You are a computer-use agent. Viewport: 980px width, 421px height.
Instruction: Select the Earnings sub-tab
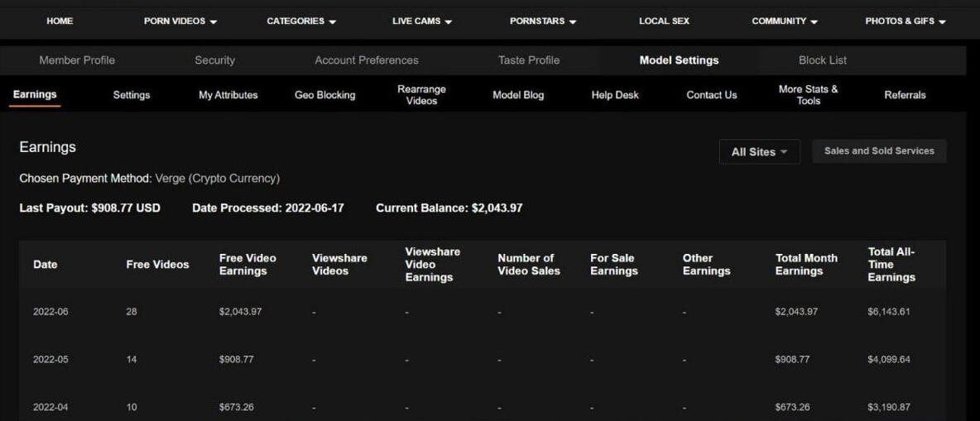(x=35, y=94)
